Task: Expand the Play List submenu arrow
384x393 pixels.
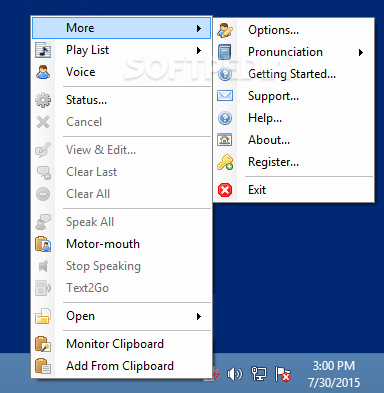Action: 199,50
